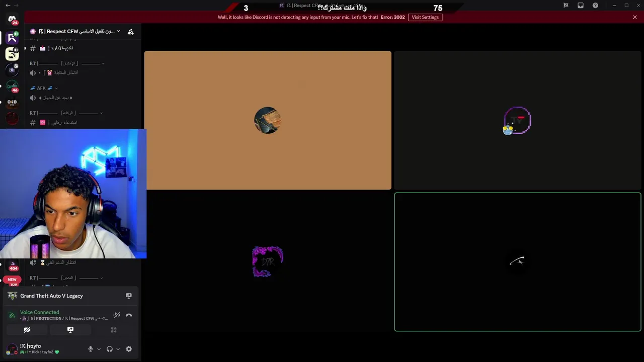This screenshot has width=644, height=362.
Task: Click the NEW unread mentions indicator
Action: 12,280
